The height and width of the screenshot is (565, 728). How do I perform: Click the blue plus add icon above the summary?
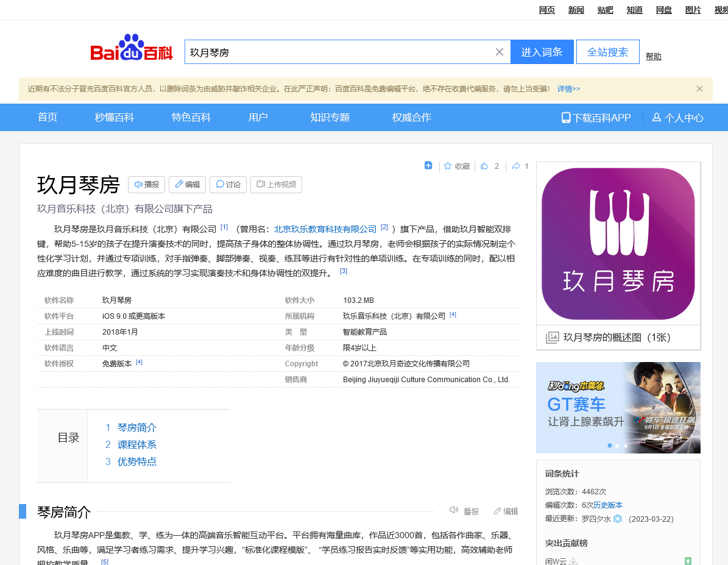tap(428, 165)
